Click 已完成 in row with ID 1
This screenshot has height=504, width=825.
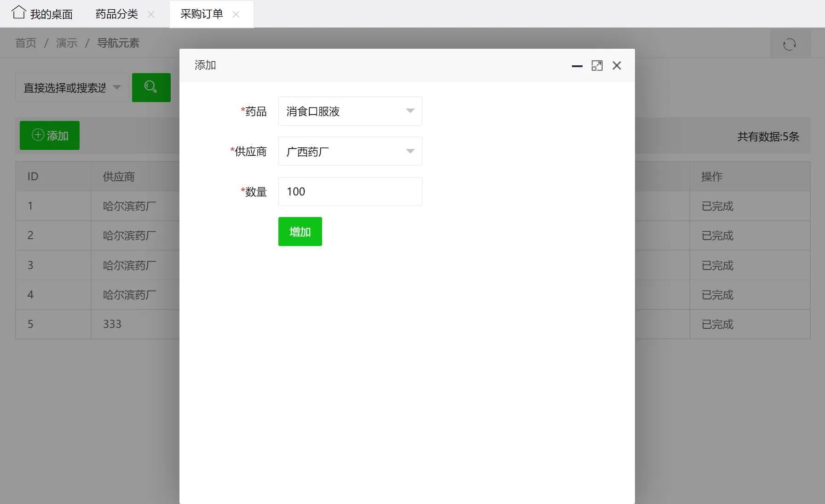717,206
